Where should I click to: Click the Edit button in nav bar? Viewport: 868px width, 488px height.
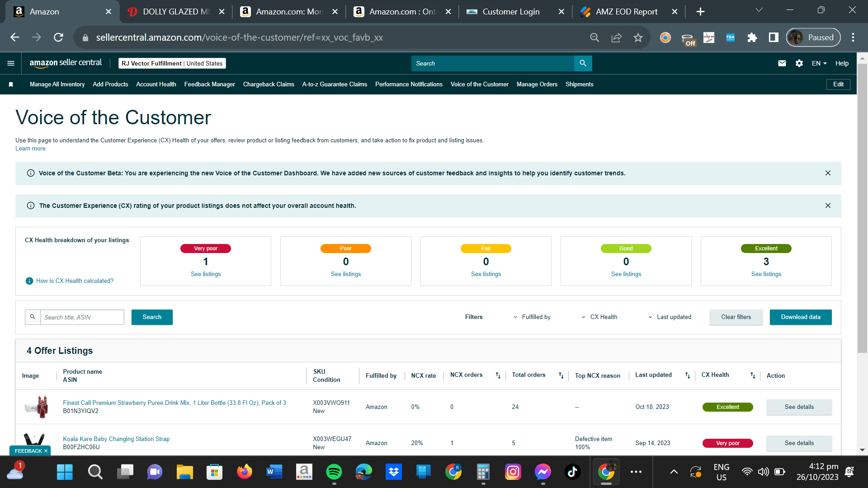point(839,84)
